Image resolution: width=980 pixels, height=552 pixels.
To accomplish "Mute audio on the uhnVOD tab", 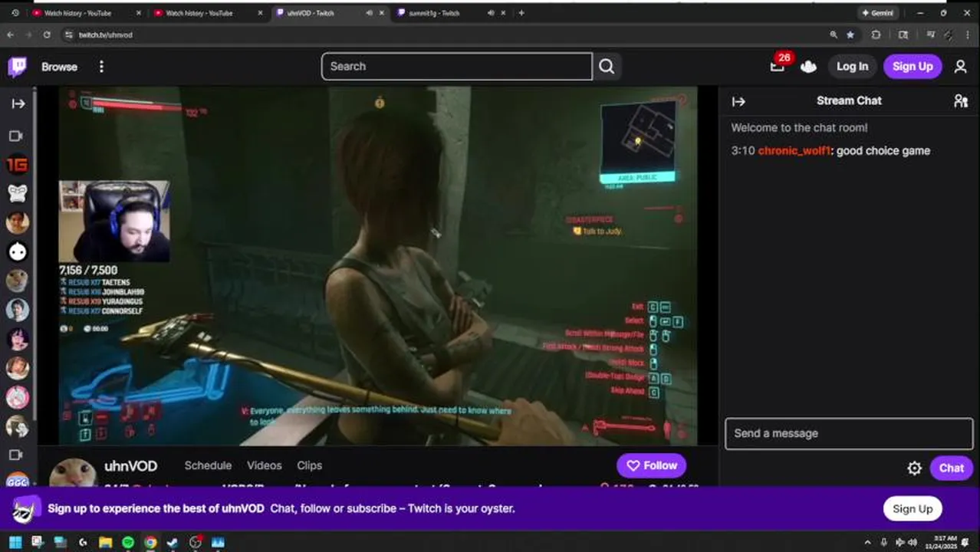I will [369, 13].
